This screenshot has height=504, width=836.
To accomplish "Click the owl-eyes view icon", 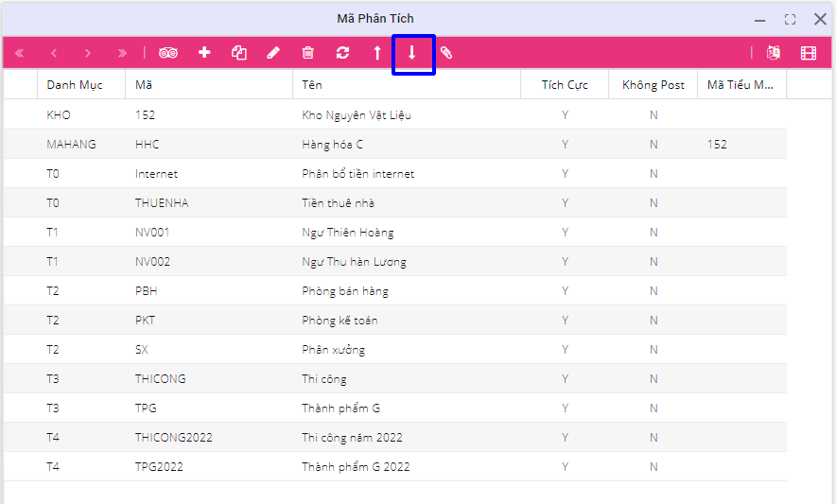I will [x=168, y=53].
